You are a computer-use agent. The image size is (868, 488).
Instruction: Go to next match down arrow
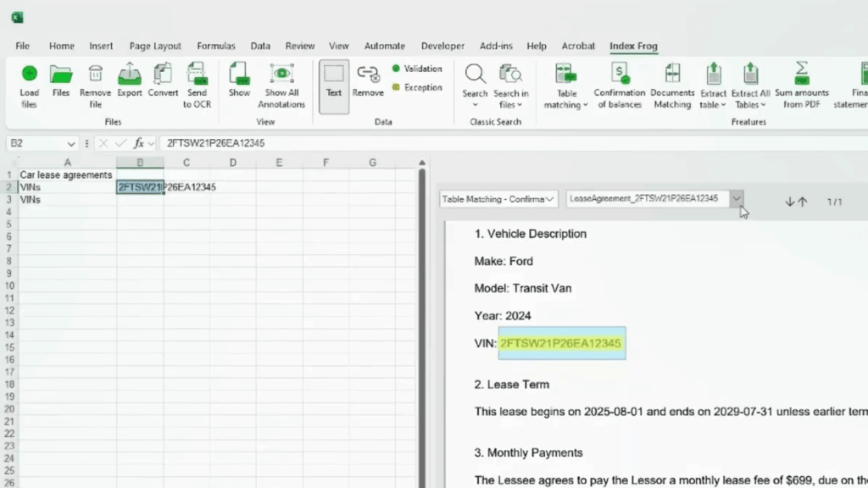coord(790,202)
